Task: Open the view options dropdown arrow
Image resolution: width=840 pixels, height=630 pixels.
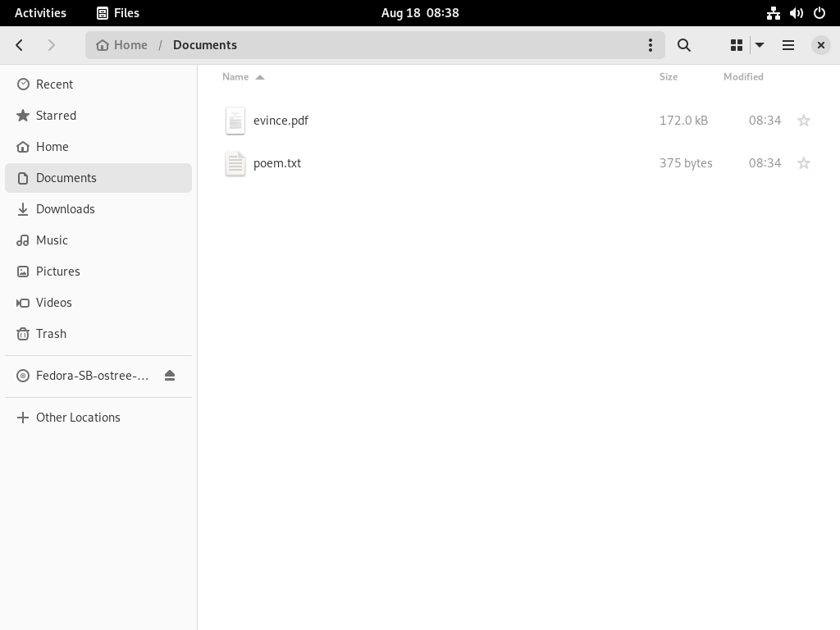Action: pos(760,45)
